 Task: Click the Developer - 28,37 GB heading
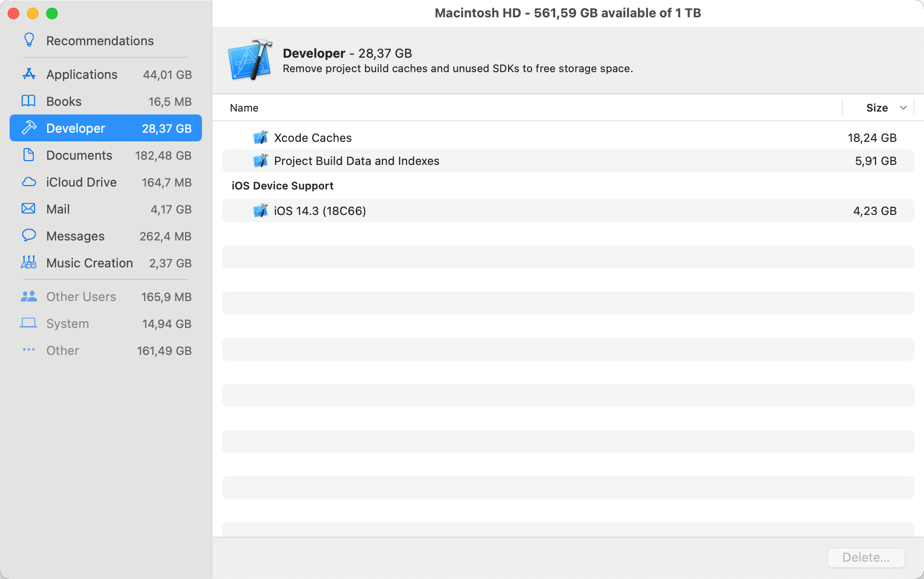[347, 53]
